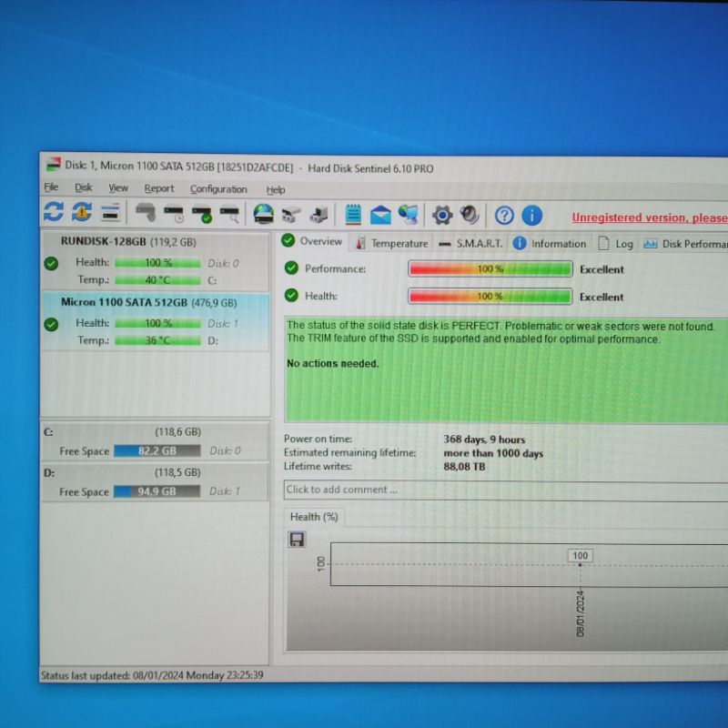The width and height of the screenshot is (728, 728).
Task: Switch to the S.M.A.R.T. tab
Action: click(470, 243)
